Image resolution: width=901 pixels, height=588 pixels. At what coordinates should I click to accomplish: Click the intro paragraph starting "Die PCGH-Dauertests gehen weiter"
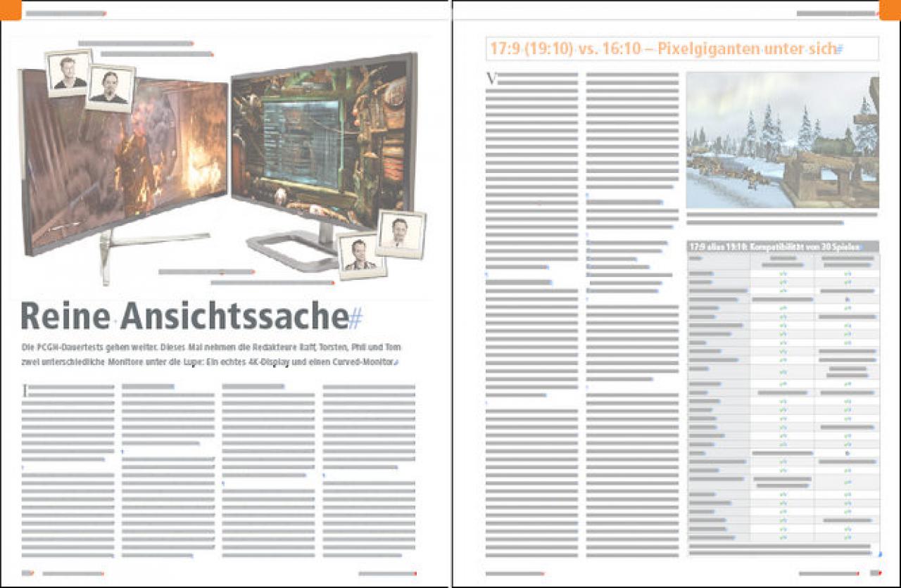click(x=211, y=355)
